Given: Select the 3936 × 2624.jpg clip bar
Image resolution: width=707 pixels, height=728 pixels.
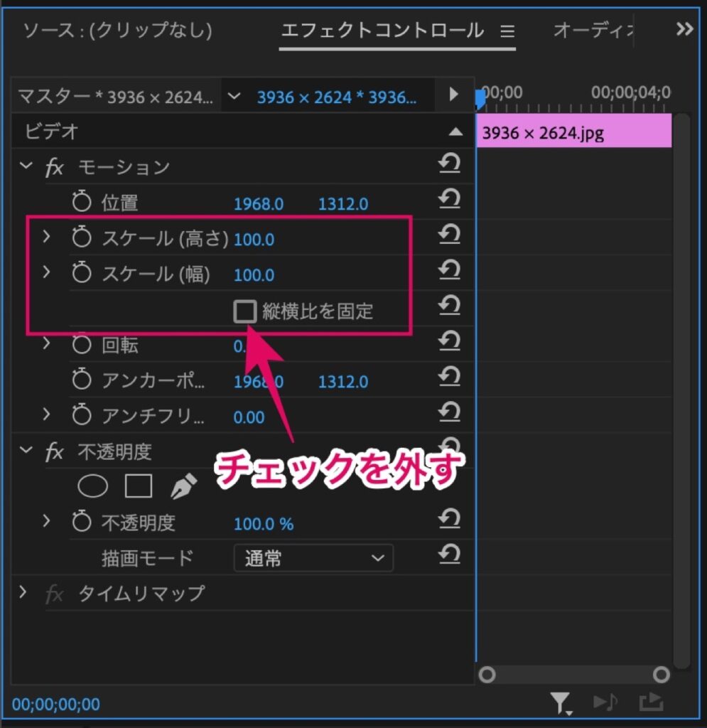Looking at the screenshot, I should (x=574, y=131).
